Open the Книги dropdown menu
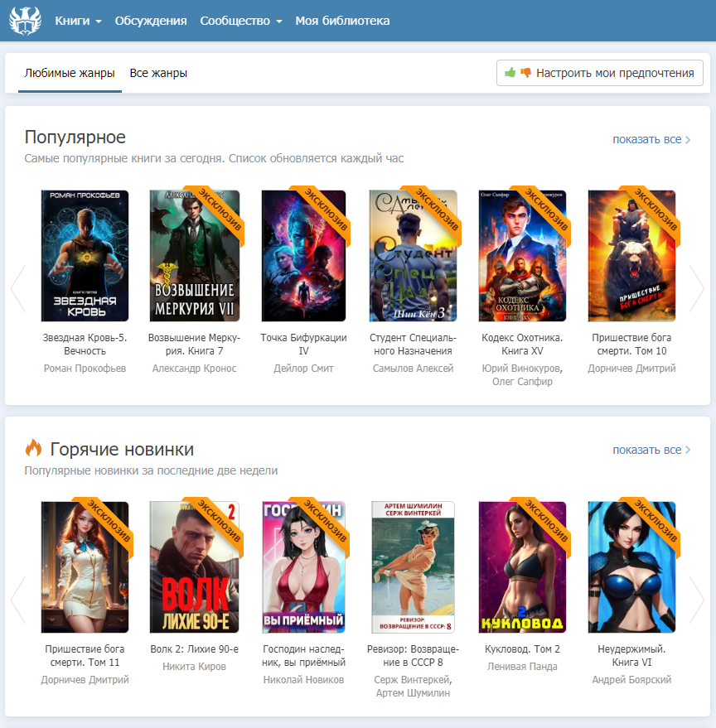The width and height of the screenshot is (716, 728). click(78, 21)
